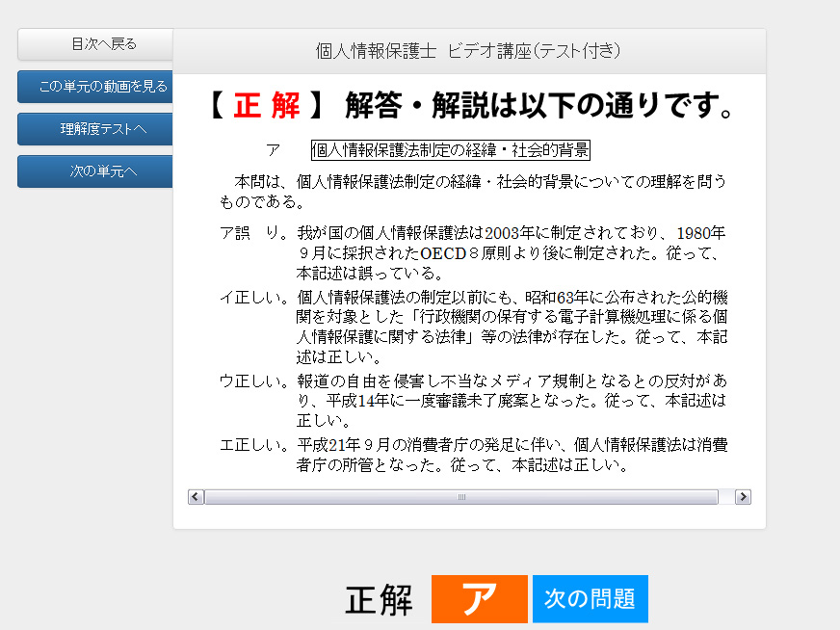Viewport: 840px width, 630px height.
Task: Click the orange ア answer button
Action: (x=480, y=598)
